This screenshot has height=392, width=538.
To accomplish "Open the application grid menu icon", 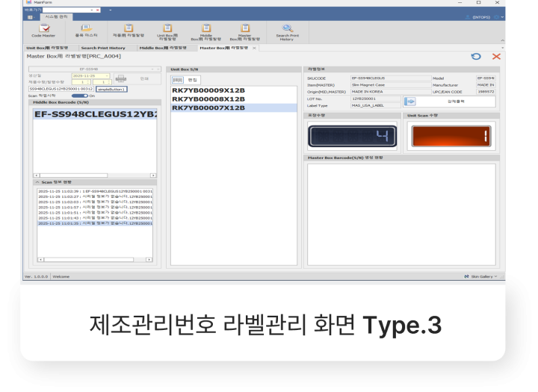I will [x=30, y=17].
